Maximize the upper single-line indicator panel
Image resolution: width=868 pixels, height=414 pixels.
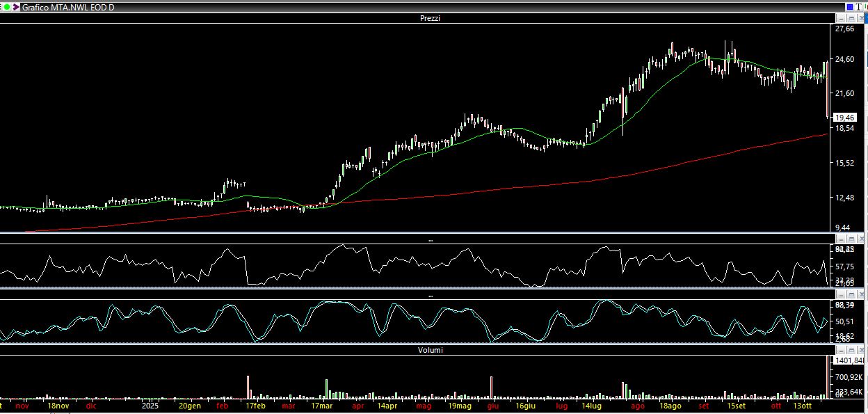click(x=852, y=239)
